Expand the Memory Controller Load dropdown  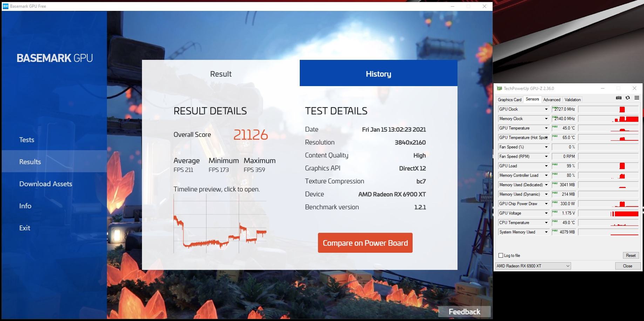click(546, 175)
